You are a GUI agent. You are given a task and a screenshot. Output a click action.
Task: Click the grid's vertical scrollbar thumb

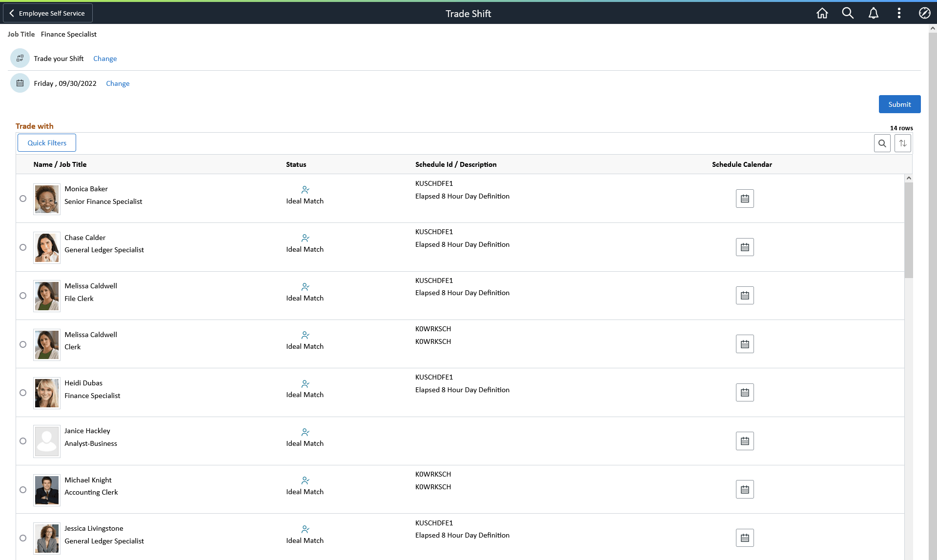(x=909, y=229)
